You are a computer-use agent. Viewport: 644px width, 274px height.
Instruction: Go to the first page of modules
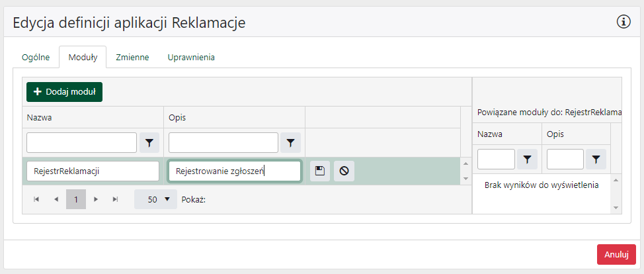[x=36, y=199]
